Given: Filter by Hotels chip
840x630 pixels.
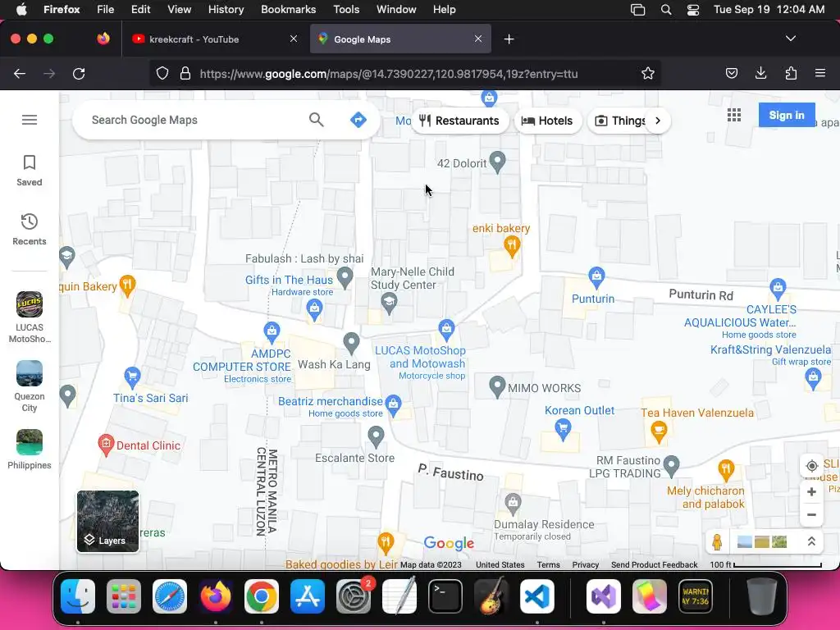Looking at the screenshot, I should (547, 121).
